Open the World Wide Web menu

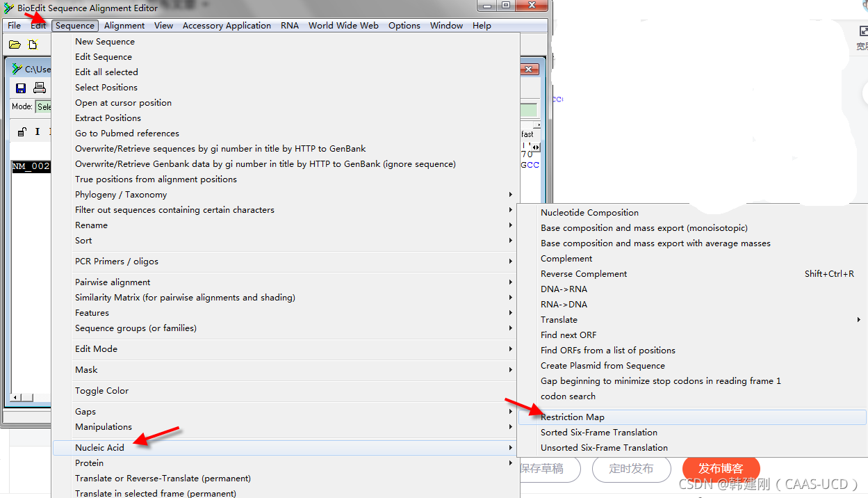[x=343, y=26]
